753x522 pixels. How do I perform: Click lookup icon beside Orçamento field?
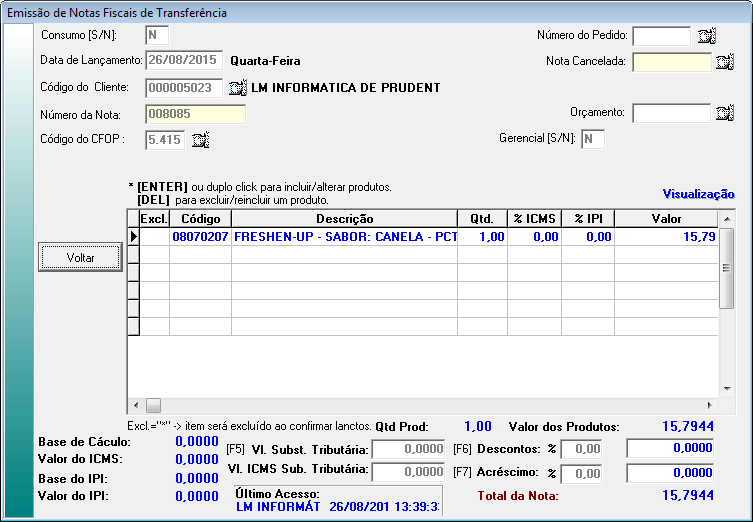tap(725, 113)
